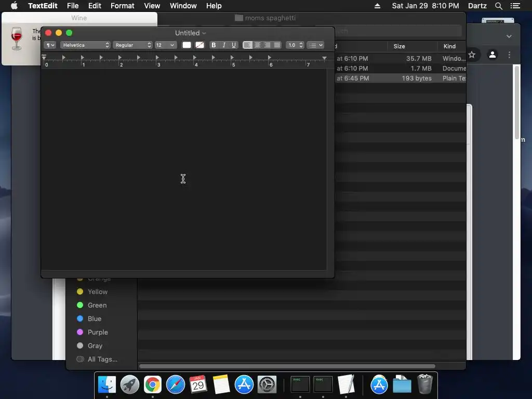Open the View menu
Image resolution: width=532 pixels, height=399 pixels.
pyautogui.click(x=152, y=6)
